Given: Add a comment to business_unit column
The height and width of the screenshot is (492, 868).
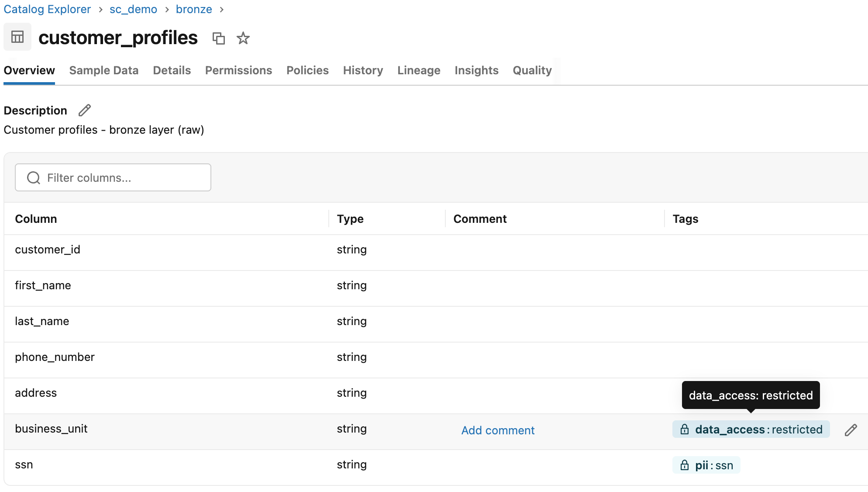Looking at the screenshot, I should point(497,430).
